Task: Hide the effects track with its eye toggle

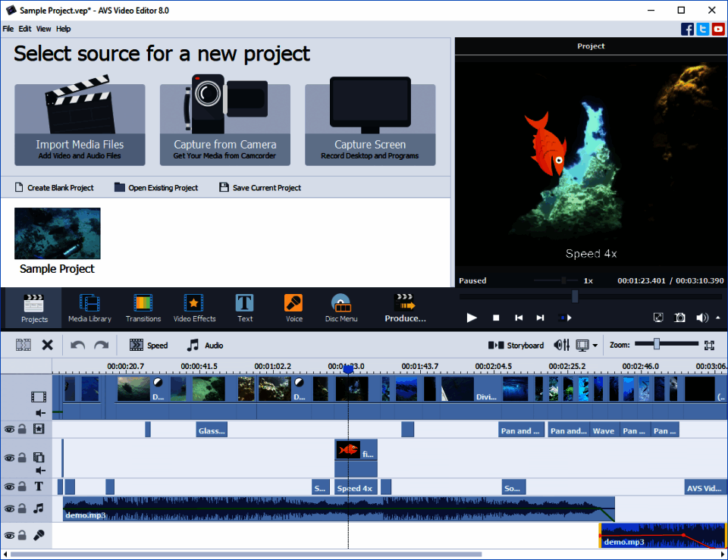Action: pos(8,429)
